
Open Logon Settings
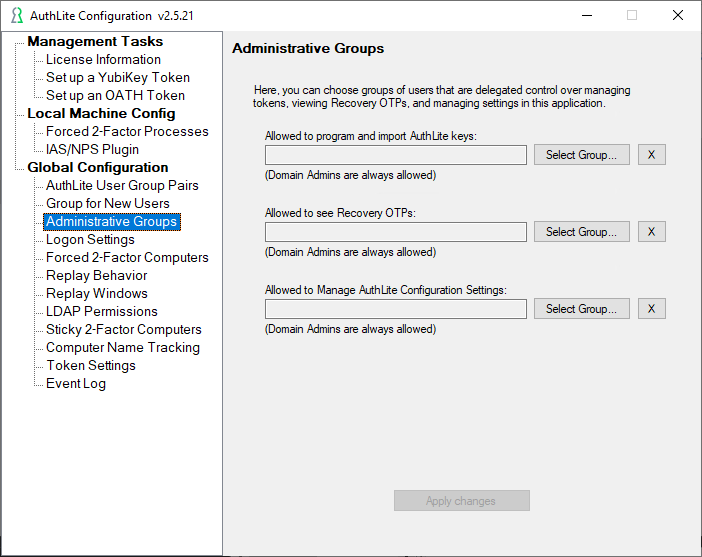click(x=90, y=239)
